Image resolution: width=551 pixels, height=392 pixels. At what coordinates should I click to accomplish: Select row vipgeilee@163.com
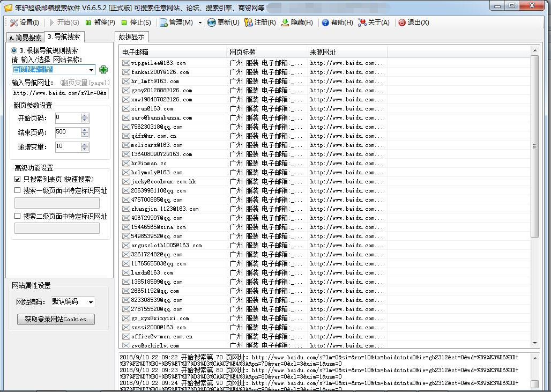(325, 63)
